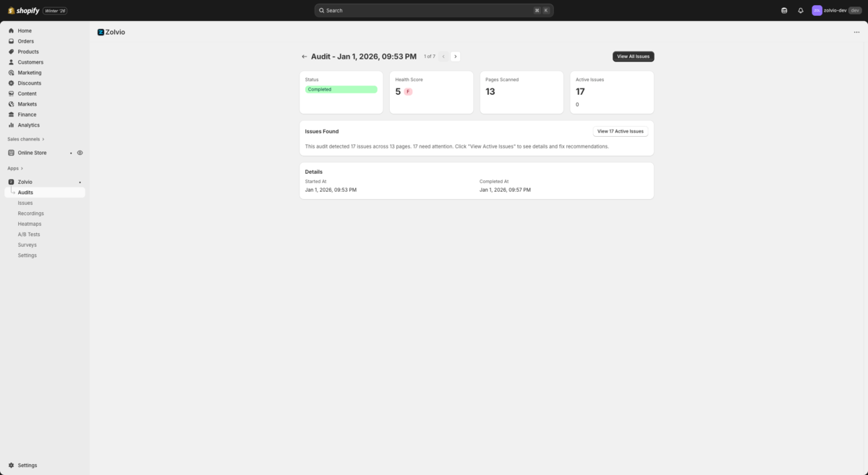Viewport: 868px width, 475px height.
Task: Click the notifications bell icon
Action: [800, 10]
